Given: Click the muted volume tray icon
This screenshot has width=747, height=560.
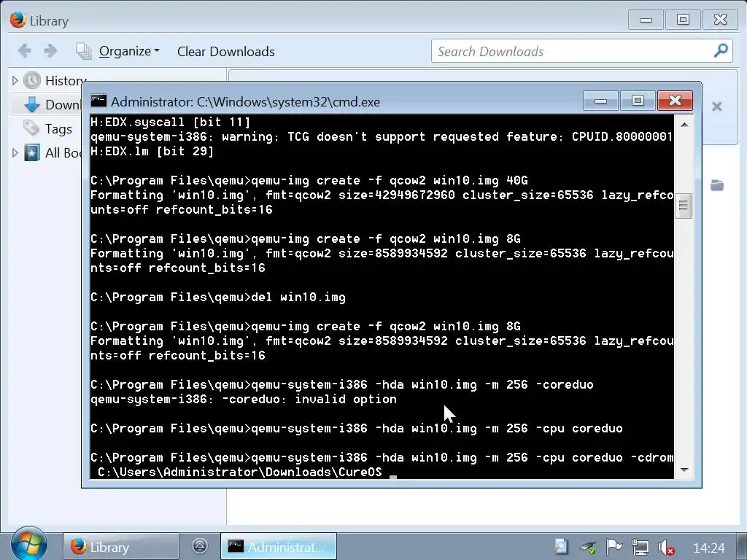Looking at the screenshot, I should [666, 548].
